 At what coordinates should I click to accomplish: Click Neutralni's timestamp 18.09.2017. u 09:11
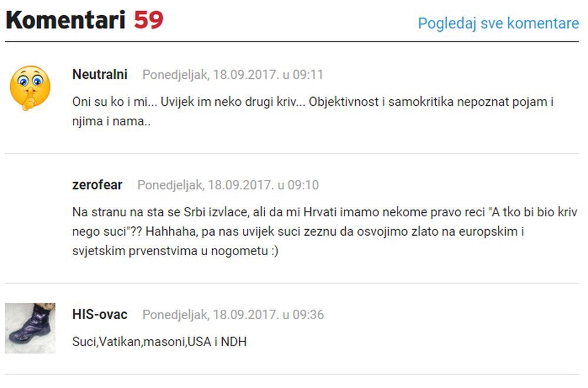pos(268,75)
